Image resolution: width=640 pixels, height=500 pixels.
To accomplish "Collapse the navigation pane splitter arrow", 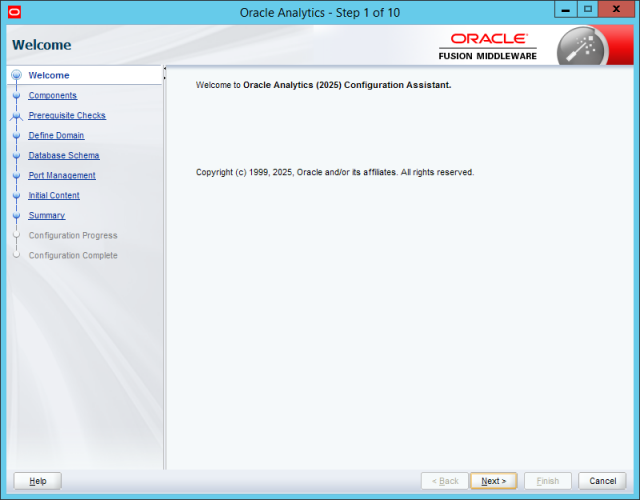I will [164, 69].
